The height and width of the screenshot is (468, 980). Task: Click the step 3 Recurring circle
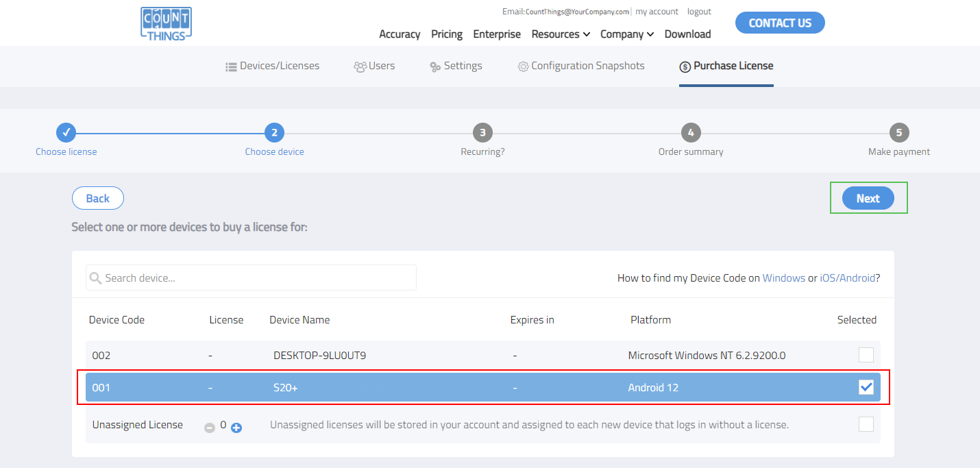coord(482,133)
